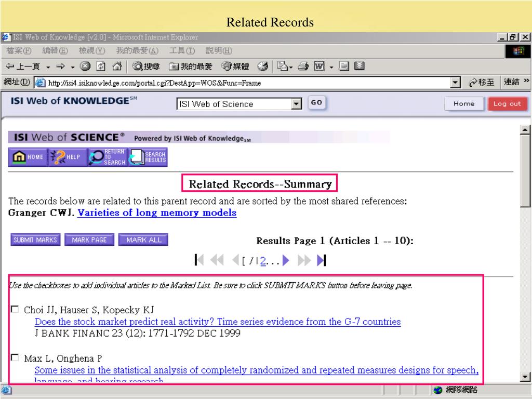The image size is (532, 399).
Task: Open the Word edit dropdown arrow
Action: (x=331, y=67)
